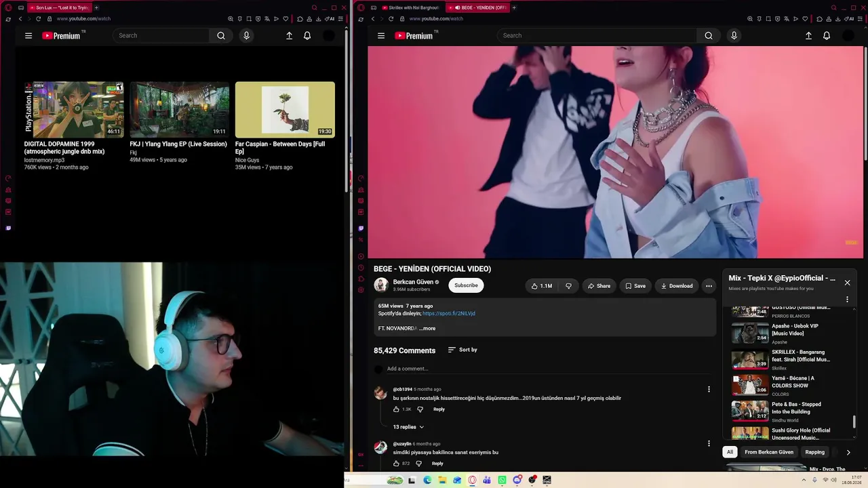Screen dimensions: 868x488
Task: Open comments Sort by dropdown
Action: 462,350
